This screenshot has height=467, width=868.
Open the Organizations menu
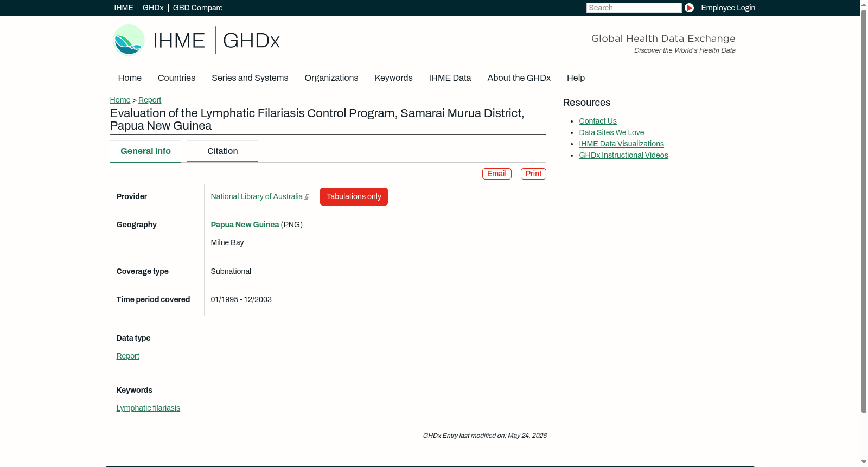[331, 78]
